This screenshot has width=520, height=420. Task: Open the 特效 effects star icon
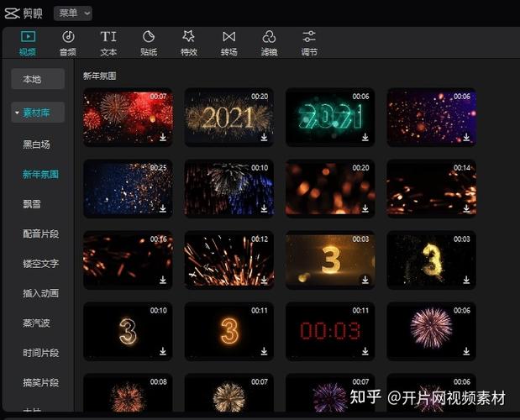coord(189,36)
